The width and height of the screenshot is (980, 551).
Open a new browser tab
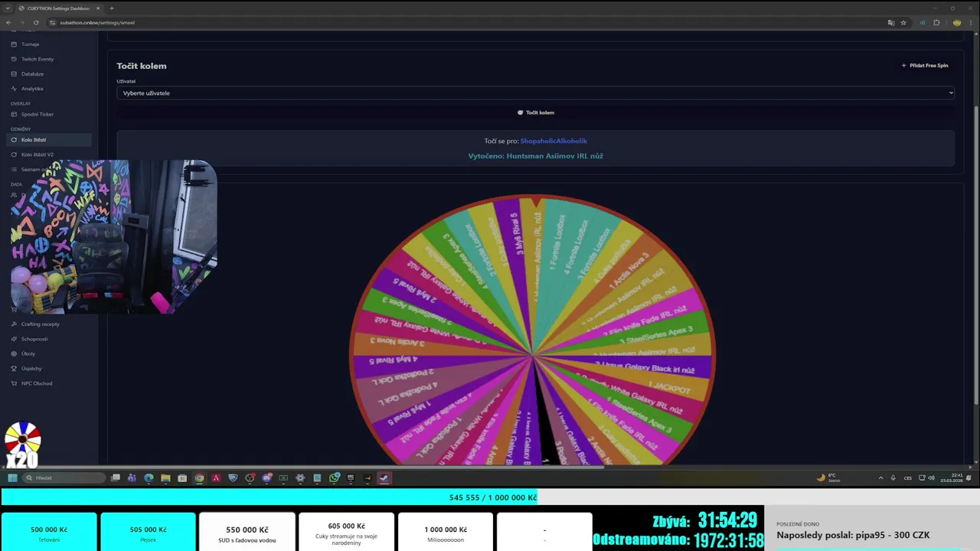pos(112,8)
